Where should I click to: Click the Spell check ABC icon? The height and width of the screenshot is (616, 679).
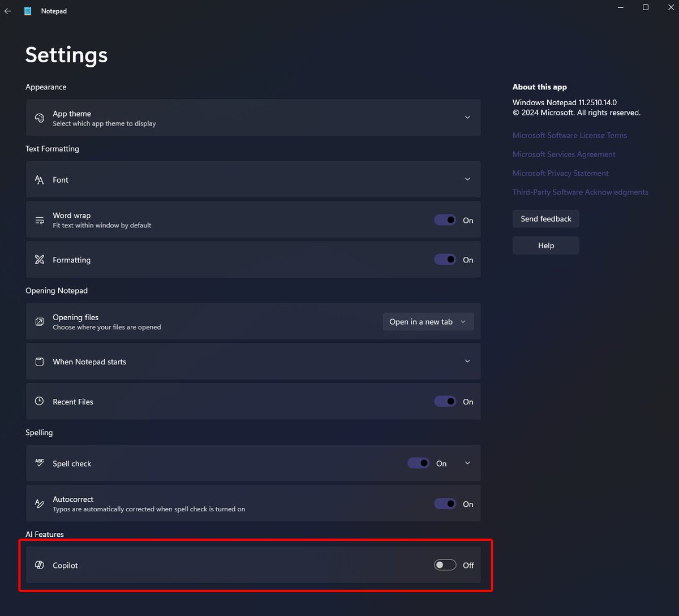(x=40, y=463)
